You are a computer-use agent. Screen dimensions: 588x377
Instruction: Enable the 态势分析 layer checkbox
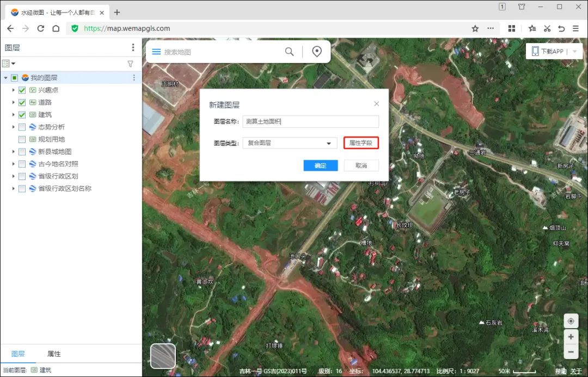click(22, 127)
